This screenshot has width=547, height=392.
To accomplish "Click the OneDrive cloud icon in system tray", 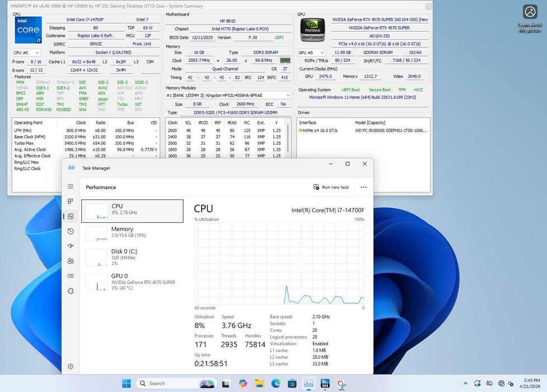I will tap(489, 383).
